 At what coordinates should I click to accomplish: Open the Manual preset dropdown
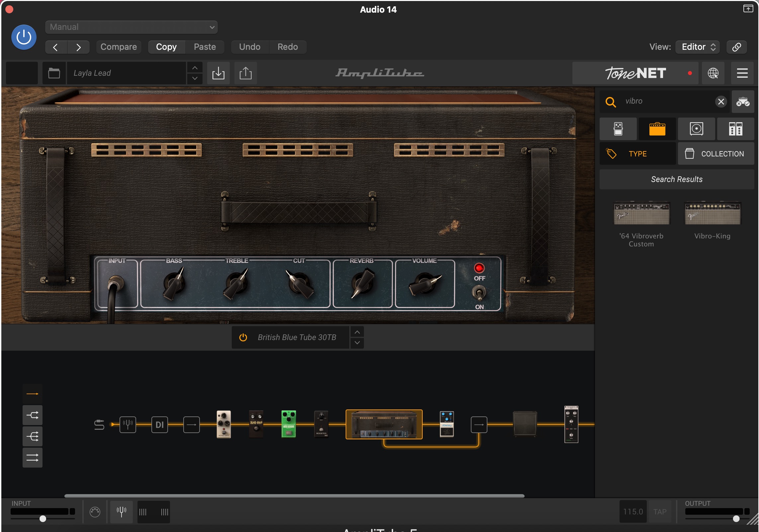[131, 27]
